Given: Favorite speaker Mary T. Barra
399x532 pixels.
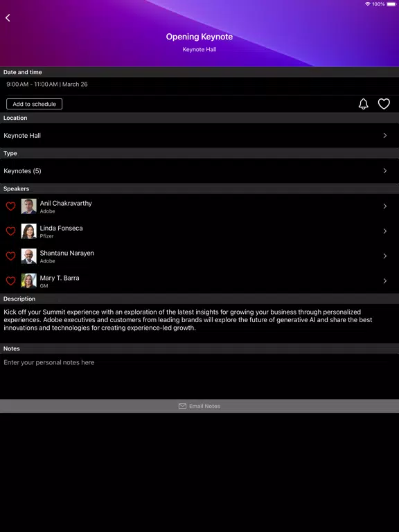Looking at the screenshot, I should (x=11, y=281).
